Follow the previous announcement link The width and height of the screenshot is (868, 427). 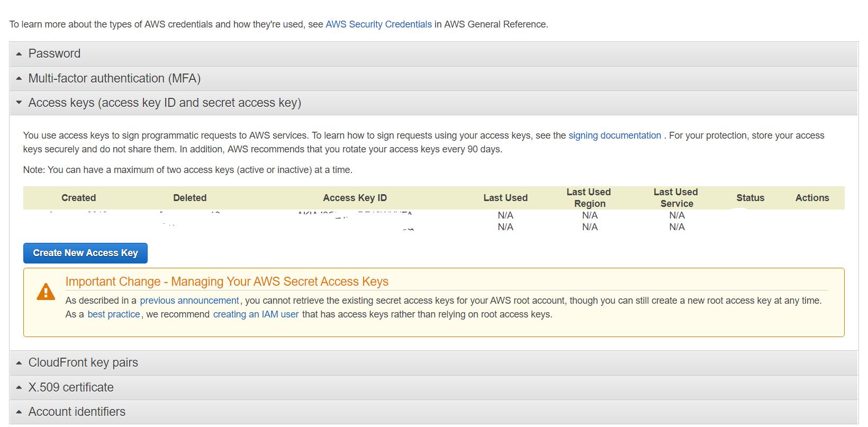[x=189, y=301]
